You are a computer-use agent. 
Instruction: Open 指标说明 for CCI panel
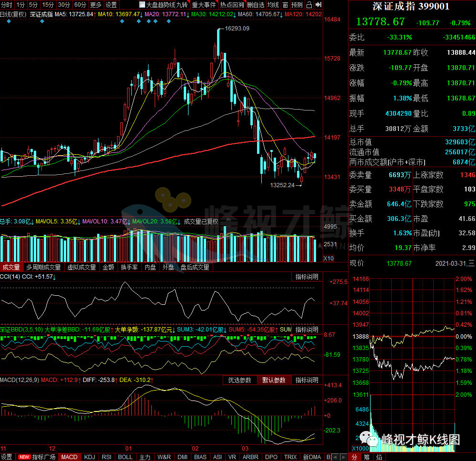click(x=307, y=277)
